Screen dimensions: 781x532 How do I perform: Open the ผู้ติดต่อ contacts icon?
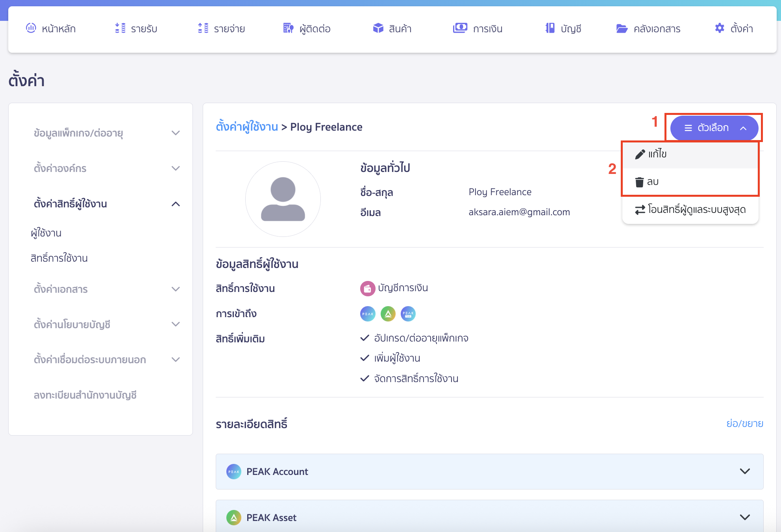click(288, 28)
